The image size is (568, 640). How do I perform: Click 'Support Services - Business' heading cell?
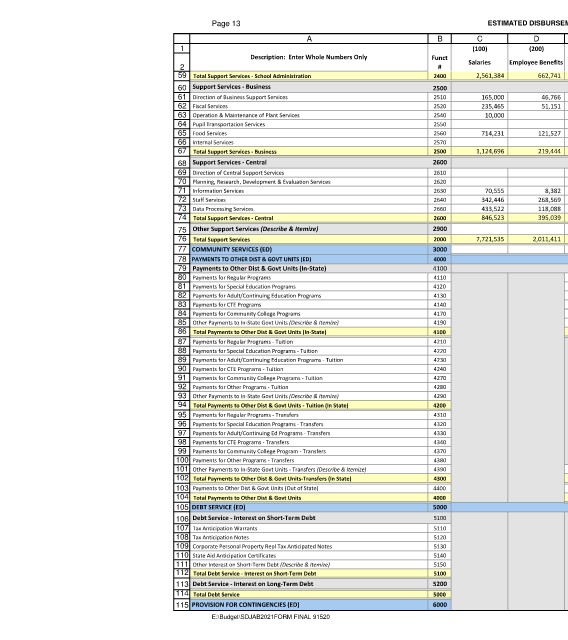(x=309, y=87)
